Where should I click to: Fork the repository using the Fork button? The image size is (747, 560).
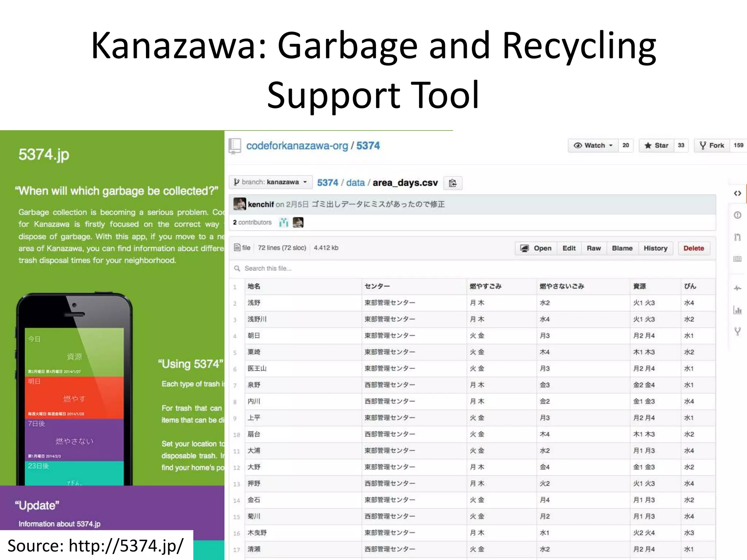point(712,145)
